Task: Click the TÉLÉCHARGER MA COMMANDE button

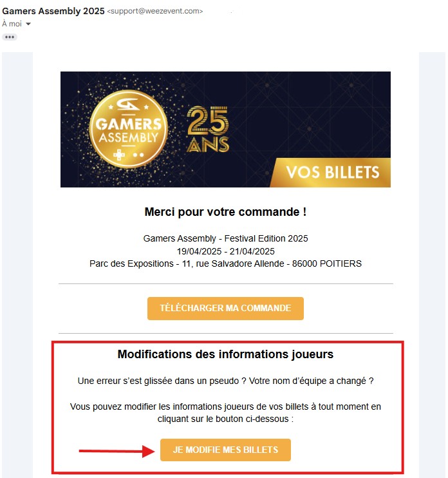Action: (x=225, y=308)
